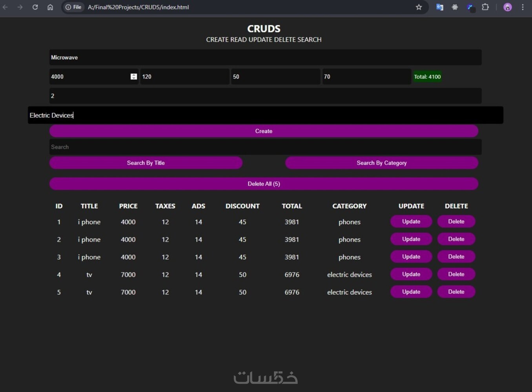The height and width of the screenshot is (392, 532).
Task: Click the 7000 price in row 5
Action: pyautogui.click(x=128, y=292)
